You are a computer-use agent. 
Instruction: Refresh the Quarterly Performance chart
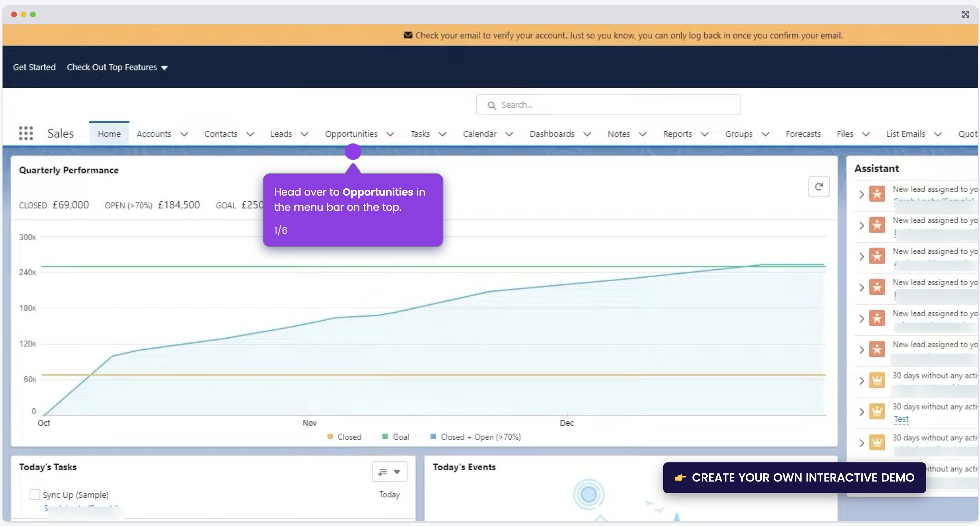[x=819, y=187]
